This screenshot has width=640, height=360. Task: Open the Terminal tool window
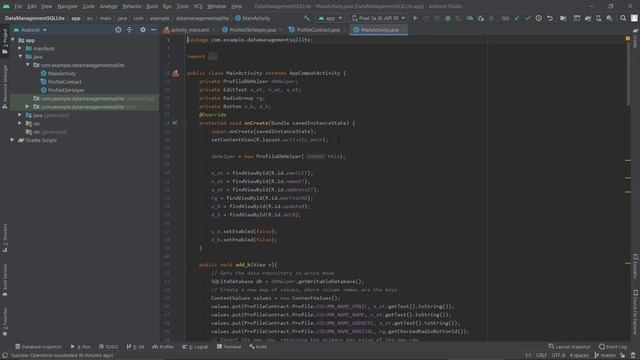229,347
